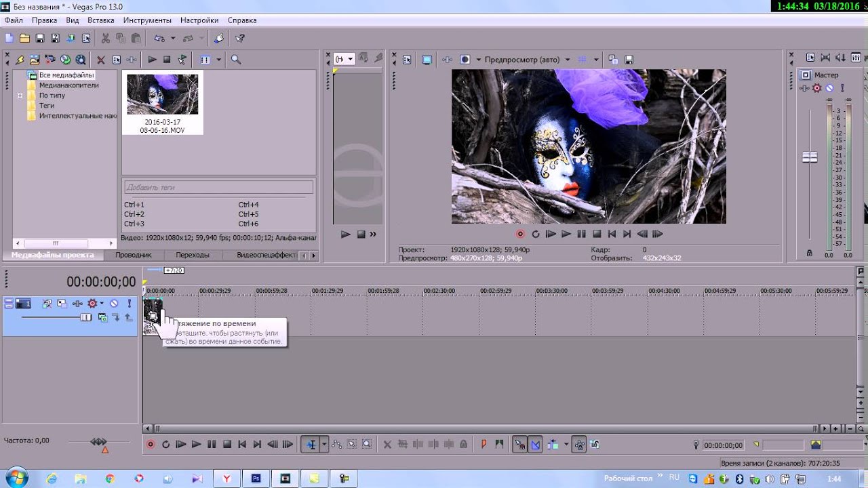This screenshot has width=868, height=488.
Task: Open the undo history dropdown arrow
Action: 173,39
